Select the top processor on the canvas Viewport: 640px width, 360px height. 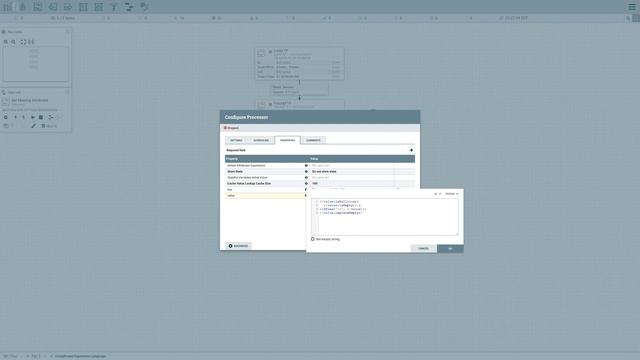[300, 64]
